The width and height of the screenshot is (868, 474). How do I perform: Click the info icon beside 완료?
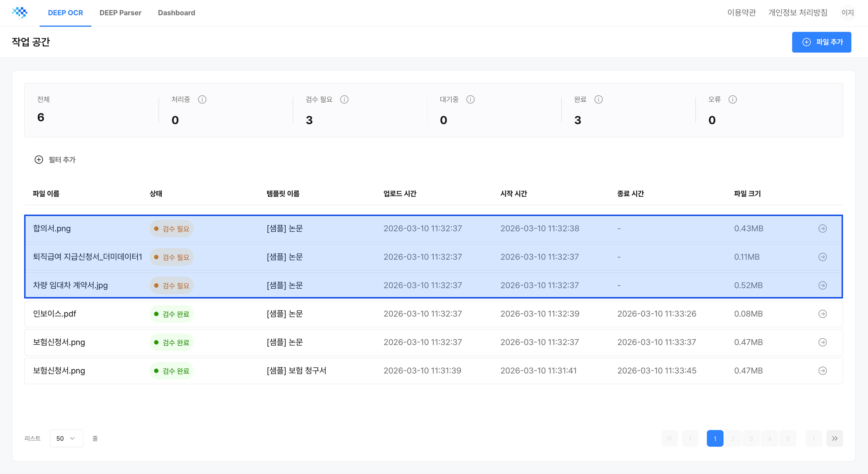click(598, 99)
